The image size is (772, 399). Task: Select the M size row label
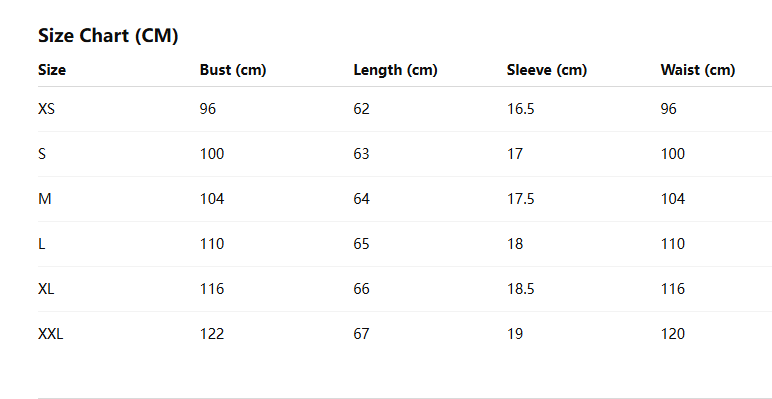coord(45,199)
